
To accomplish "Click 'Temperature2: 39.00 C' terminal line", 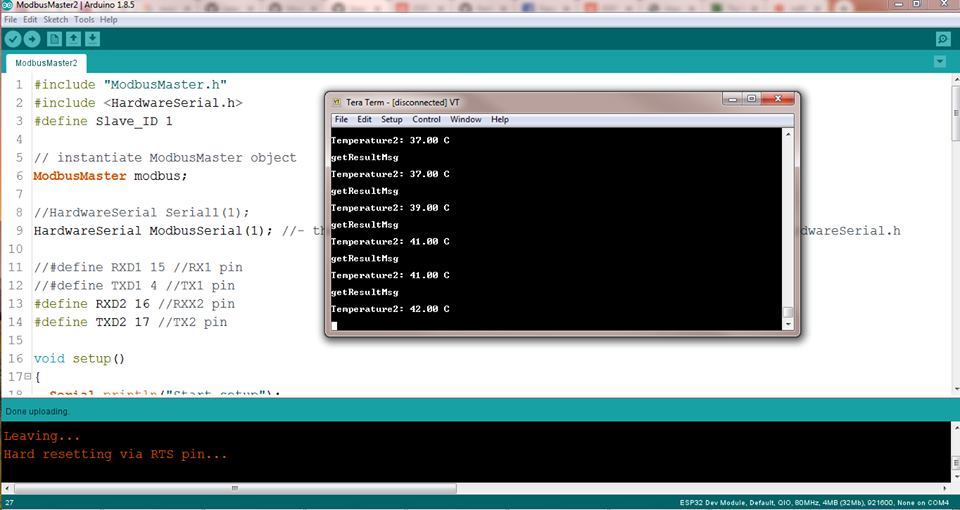I will [x=390, y=208].
